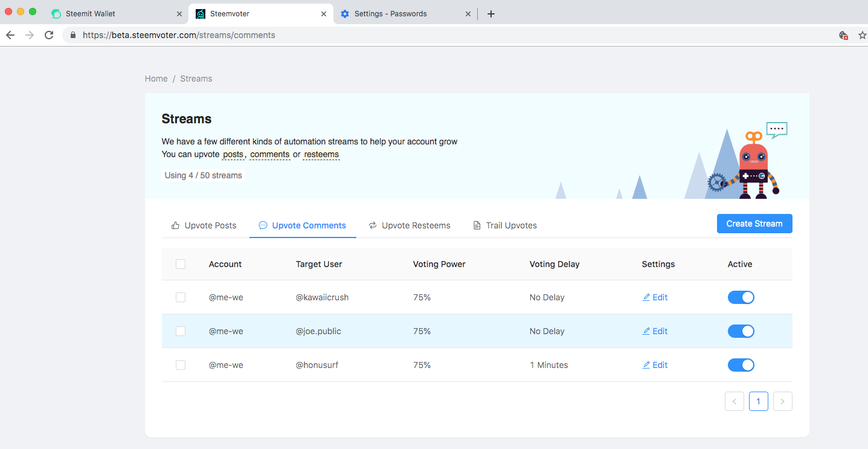Click the Voting Power column header

coord(439,264)
